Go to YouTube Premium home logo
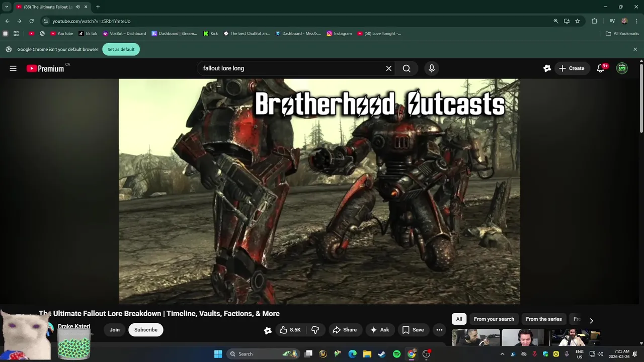 pyautogui.click(x=45, y=68)
